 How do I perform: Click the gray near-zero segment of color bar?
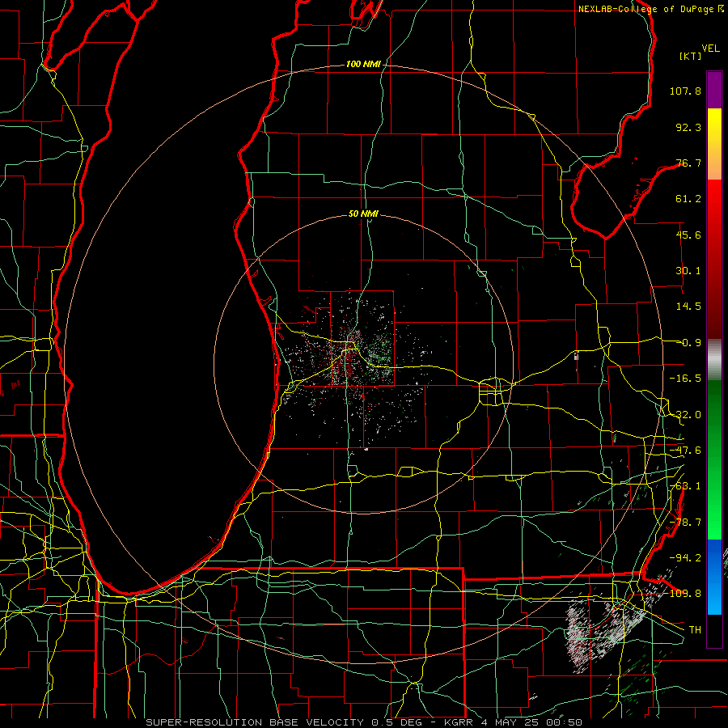pos(714,359)
